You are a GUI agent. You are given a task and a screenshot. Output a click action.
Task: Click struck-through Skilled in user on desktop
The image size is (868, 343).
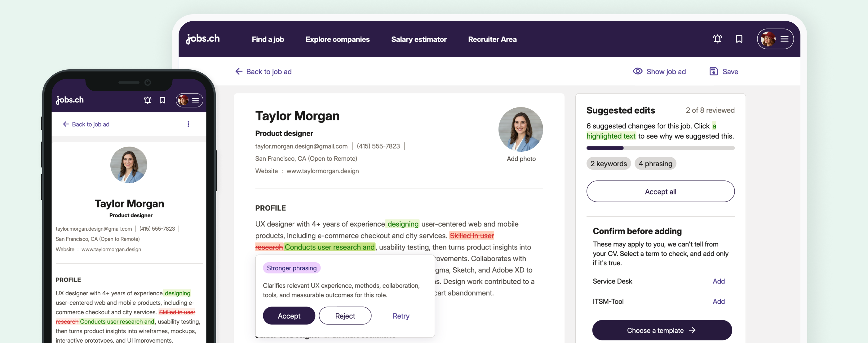472,236
